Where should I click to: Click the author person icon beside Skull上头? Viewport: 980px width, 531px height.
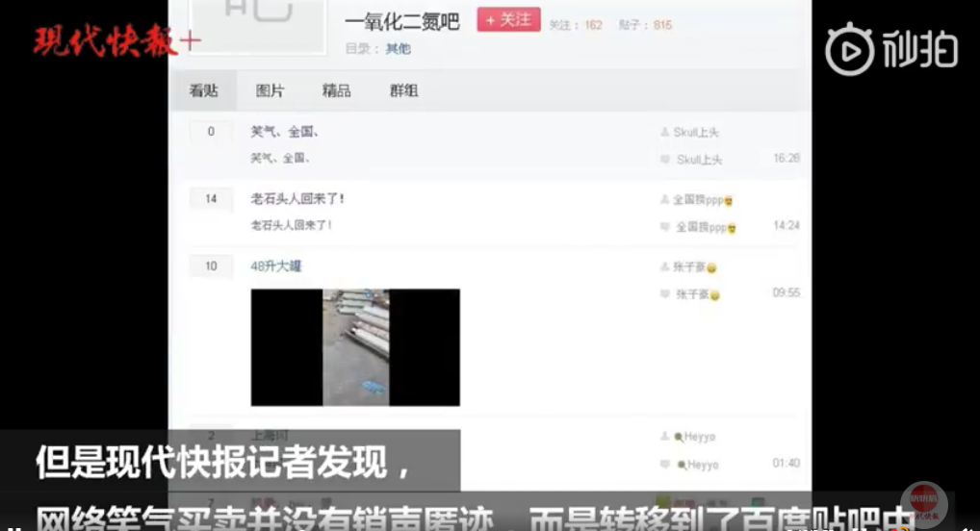click(x=664, y=132)
